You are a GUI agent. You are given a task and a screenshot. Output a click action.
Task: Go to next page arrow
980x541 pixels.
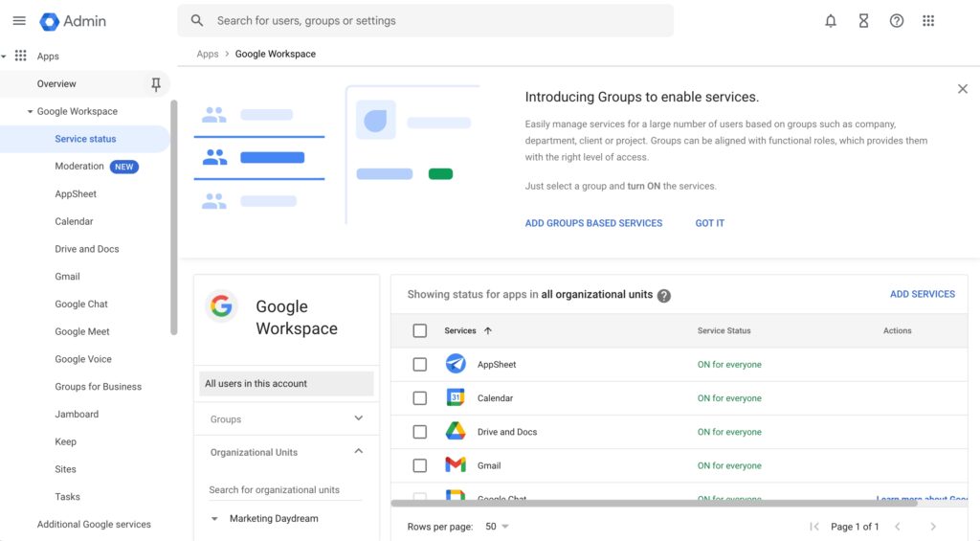coord(933,527)
